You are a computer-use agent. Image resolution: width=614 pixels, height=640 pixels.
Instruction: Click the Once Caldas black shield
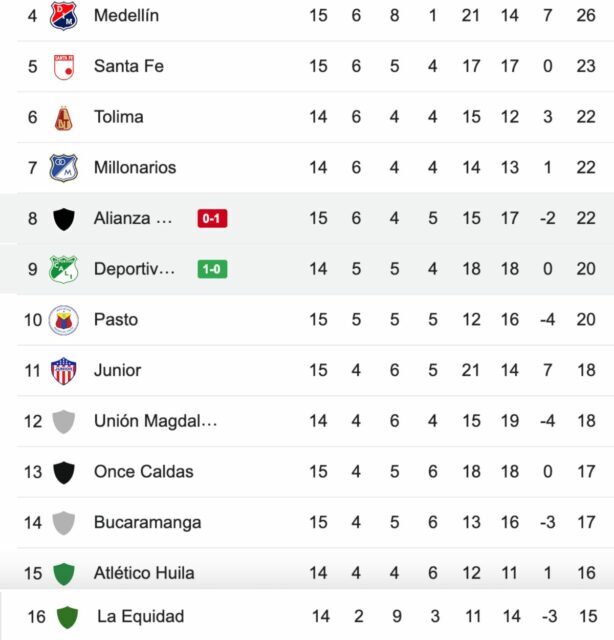point(63,472)
